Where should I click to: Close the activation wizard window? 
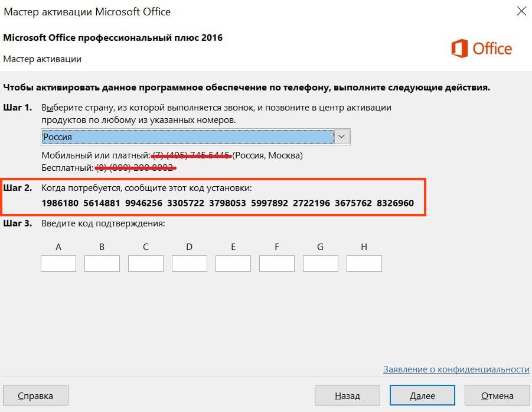click(521, 11)
